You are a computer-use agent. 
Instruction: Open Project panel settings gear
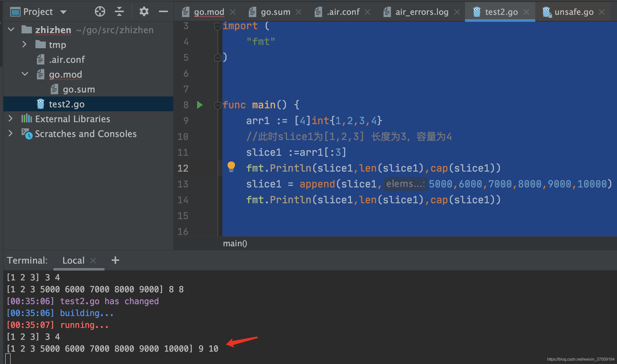pyautogui.click(x=144, y=11)
